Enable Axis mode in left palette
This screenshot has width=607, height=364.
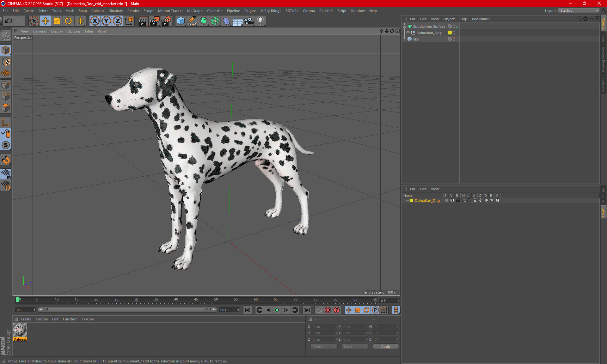6,122
